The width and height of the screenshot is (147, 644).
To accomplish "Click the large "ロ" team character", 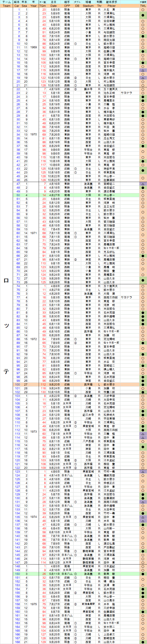I will click(x=6, y=280).
